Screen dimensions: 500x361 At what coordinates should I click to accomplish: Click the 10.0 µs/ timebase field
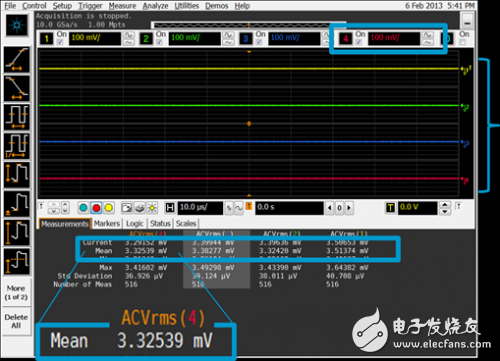coord(200,208)
